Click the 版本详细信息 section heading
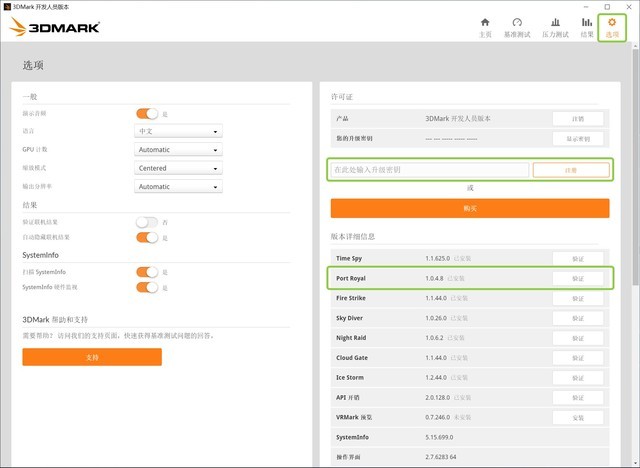640x468 pixels. click(x=353, y=236)
